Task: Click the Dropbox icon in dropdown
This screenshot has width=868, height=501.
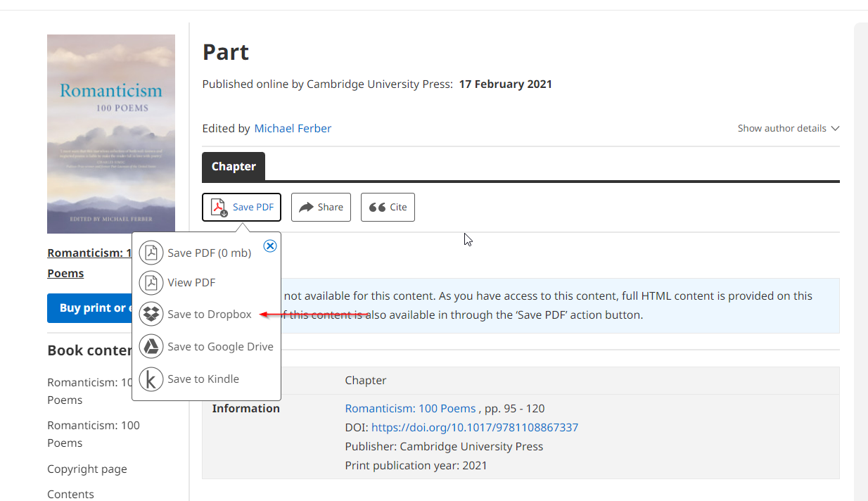Action: (x=151, y=315)
